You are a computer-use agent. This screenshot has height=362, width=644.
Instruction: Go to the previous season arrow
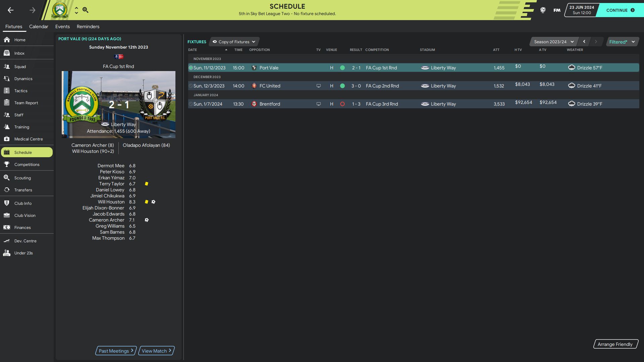[584, 42]
